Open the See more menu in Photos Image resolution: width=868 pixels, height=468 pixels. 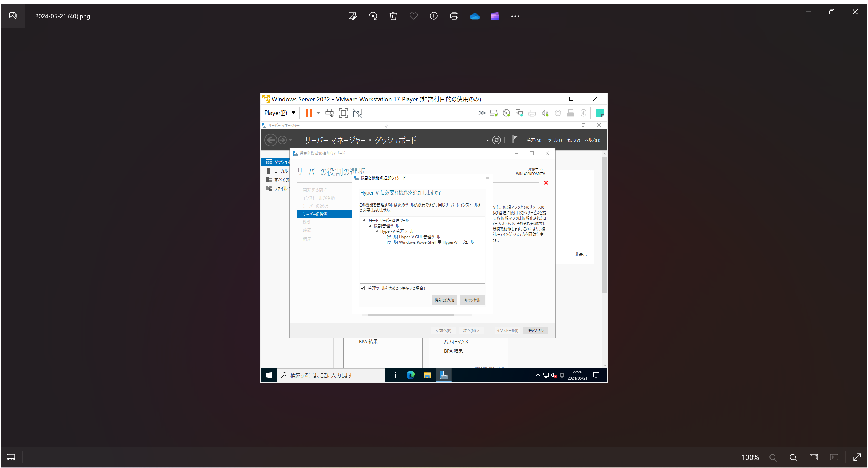tap(515, 16)
